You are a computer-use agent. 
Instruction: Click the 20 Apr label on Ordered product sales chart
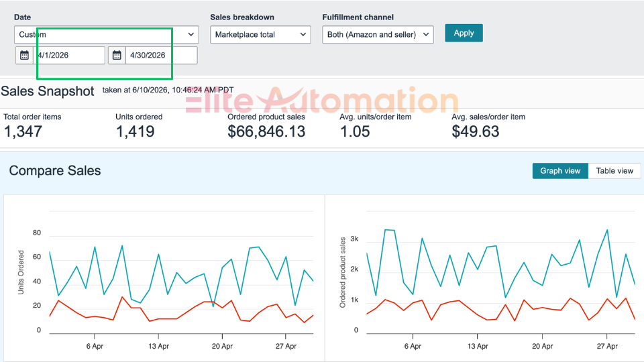click(x=543, y=346)
